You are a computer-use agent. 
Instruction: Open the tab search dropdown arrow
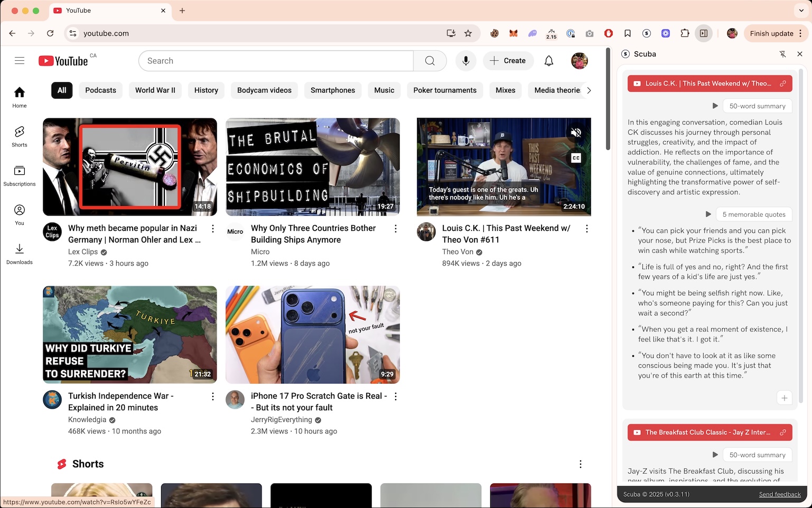click(x=801, y=11)
